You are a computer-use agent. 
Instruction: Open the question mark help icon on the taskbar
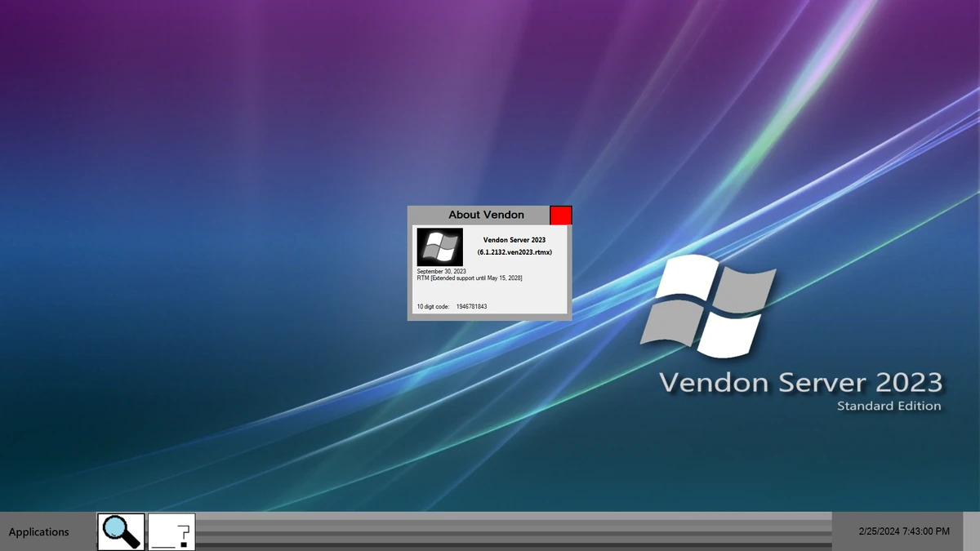pos(171,531)
